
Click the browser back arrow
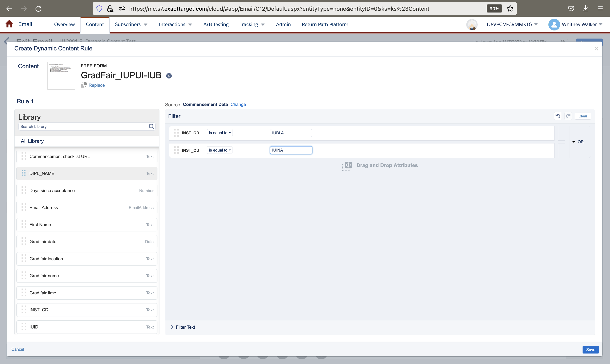(9, 9)
